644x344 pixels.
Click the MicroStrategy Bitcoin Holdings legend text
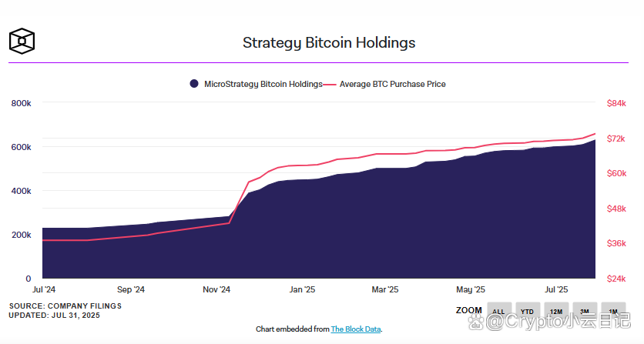[263, 84]
